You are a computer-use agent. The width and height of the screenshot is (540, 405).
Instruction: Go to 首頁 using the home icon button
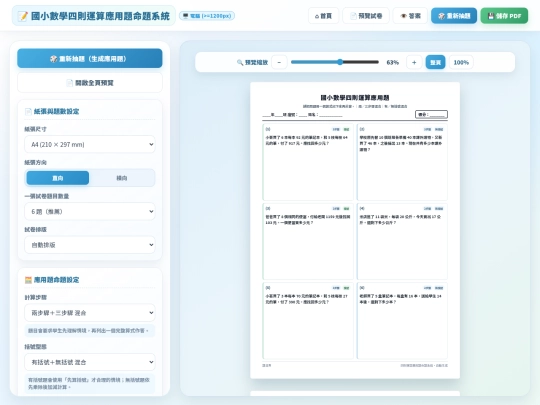click(x=323, y=16)
